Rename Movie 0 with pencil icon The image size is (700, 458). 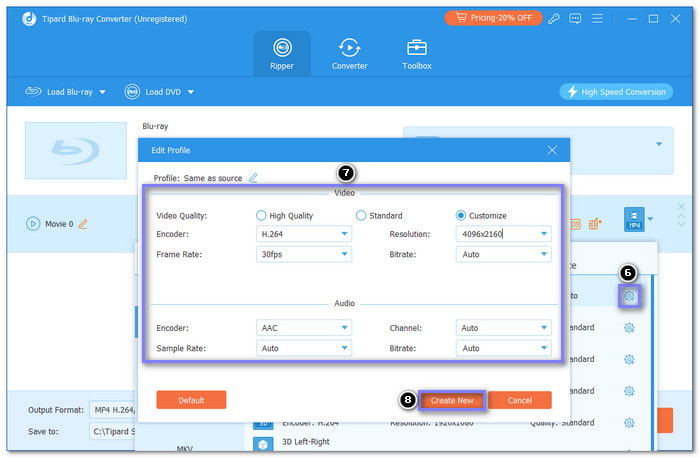tap(83, 224)
